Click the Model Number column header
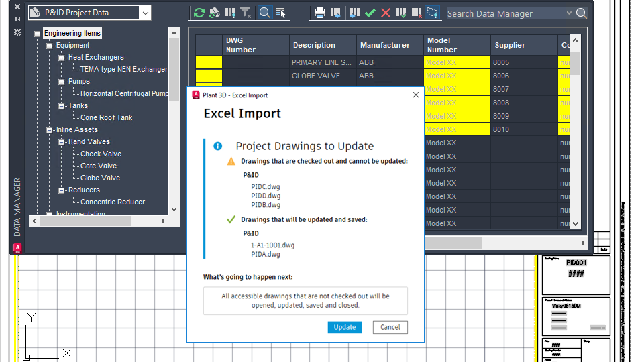Viewport: 644px width, 362px height. point(457,45)
